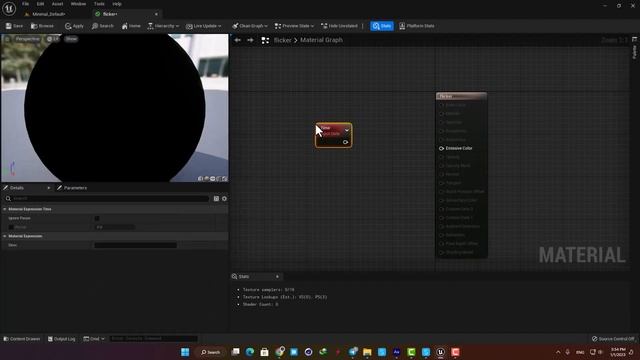This screenshot has height=360, width=640.
Task: Click the Time node output pin
Action: pyautogui.click(x=345, y=142)
